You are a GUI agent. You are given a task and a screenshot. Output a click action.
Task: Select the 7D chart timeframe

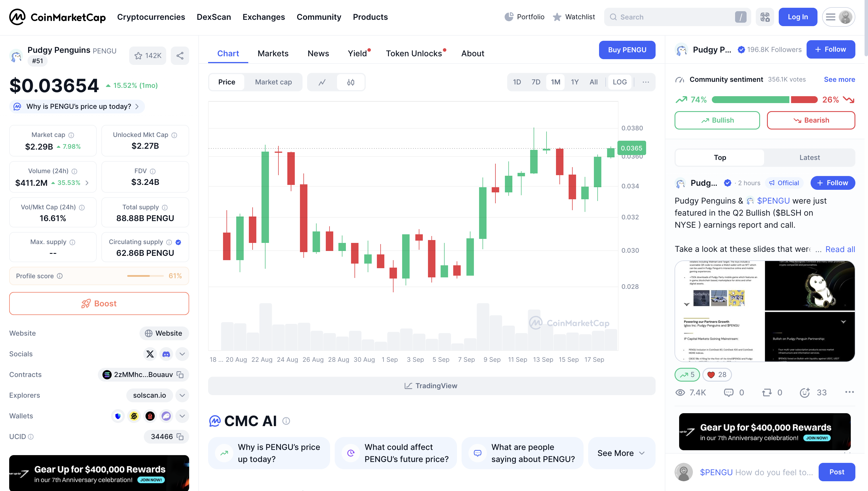(536, 82)
